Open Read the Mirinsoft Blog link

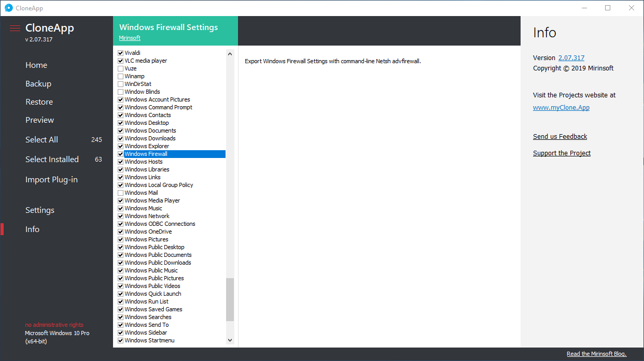(x=597, y=354)
